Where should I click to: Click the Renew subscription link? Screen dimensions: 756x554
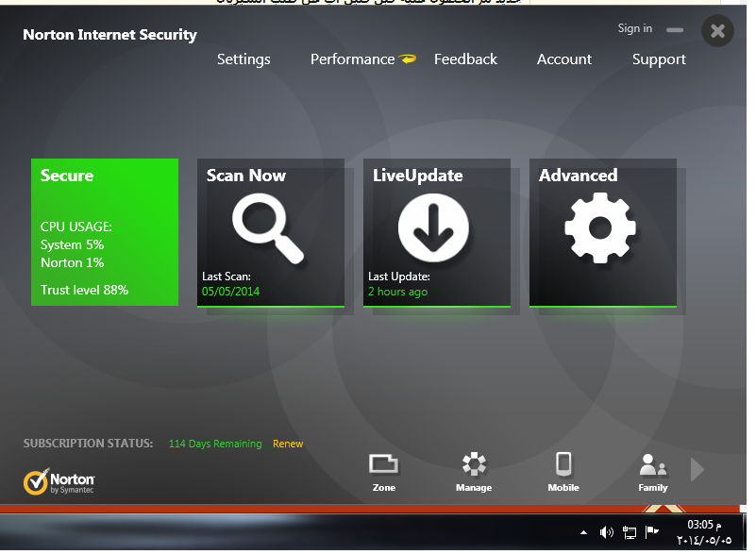[288, 444]
